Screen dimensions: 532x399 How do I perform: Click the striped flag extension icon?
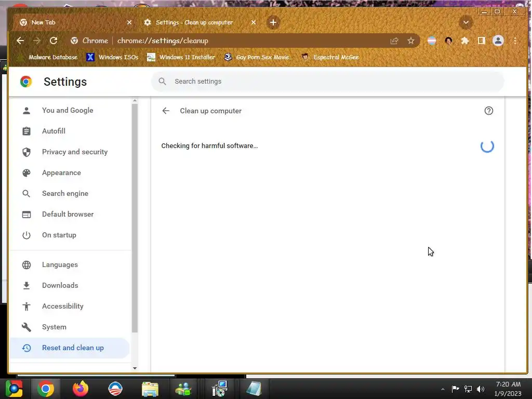tap(432, 41)
